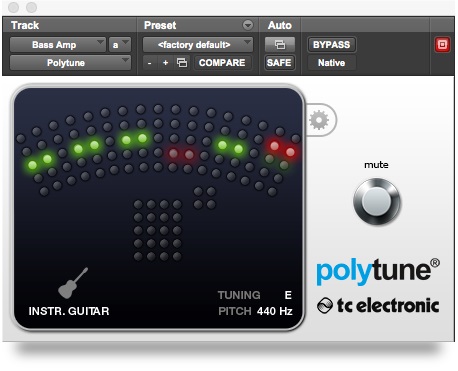Open the insert position 'a' dropdown

click(119, 45)
